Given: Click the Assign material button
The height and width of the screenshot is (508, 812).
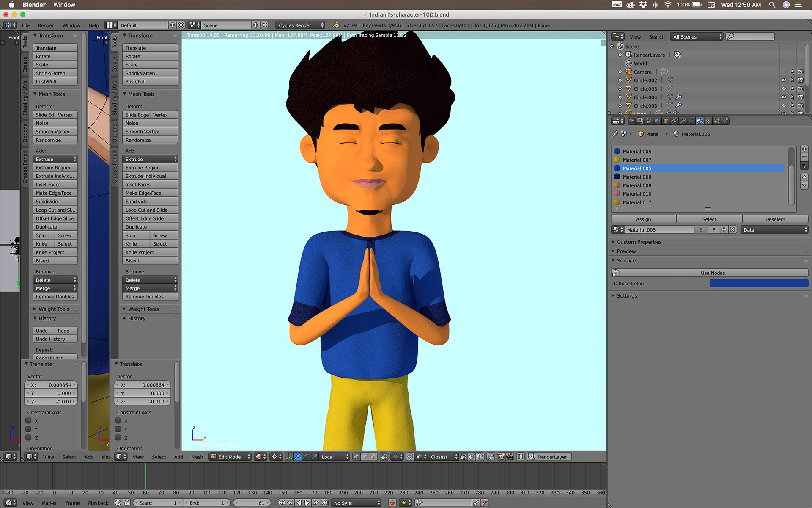Looking at the screenshot, I should pos(643,219).
